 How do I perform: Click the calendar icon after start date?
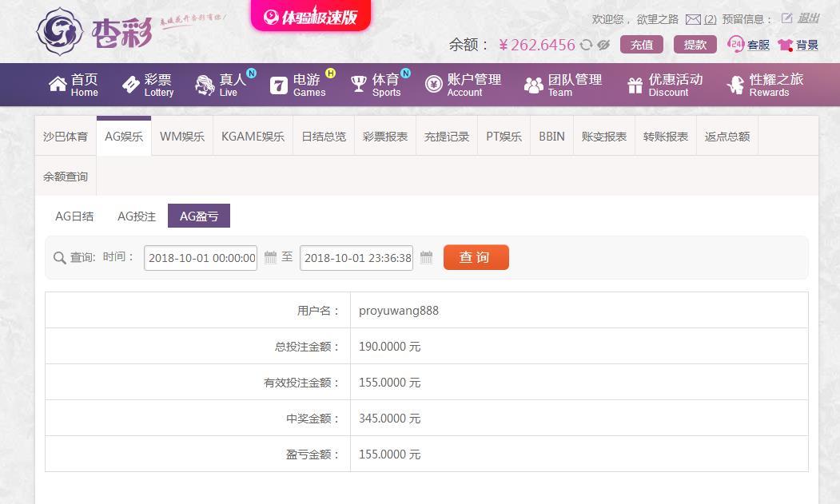(x=270, y=257)
